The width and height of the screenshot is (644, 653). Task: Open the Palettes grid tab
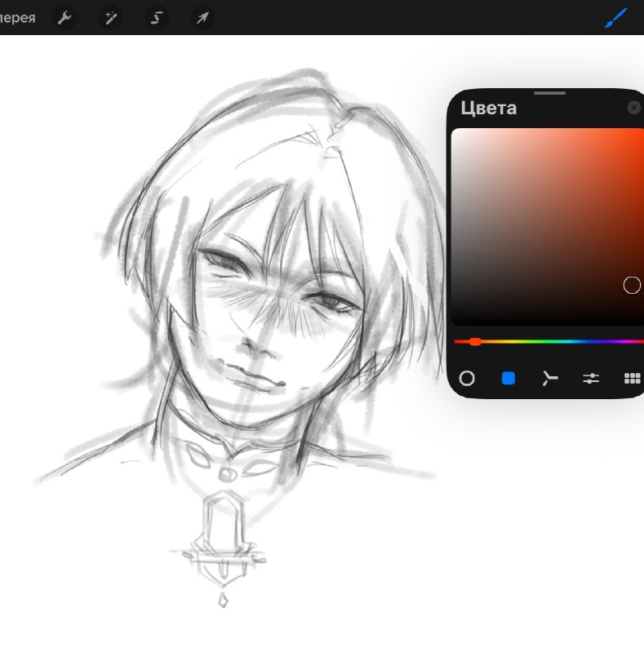(x=633, y=378)
